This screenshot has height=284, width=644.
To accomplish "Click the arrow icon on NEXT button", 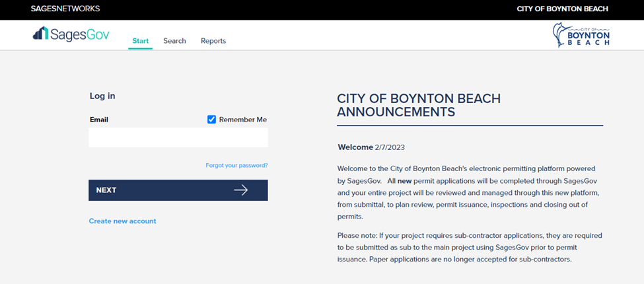I will (240, 190).
